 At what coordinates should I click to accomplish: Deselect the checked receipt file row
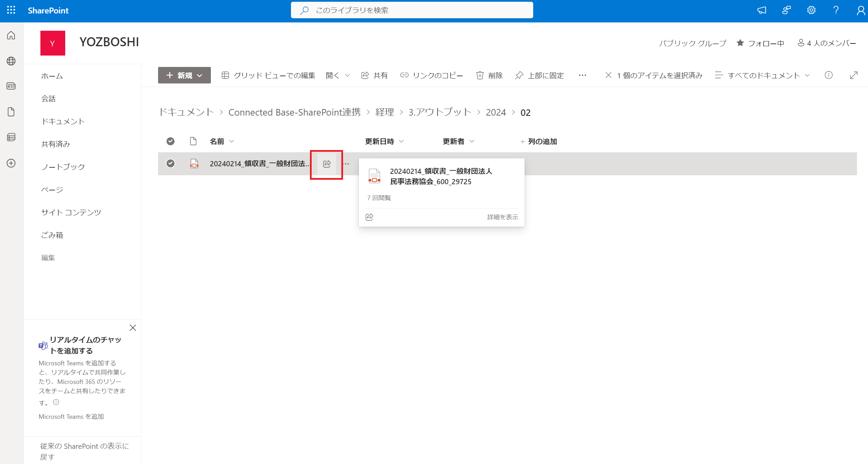170,164
